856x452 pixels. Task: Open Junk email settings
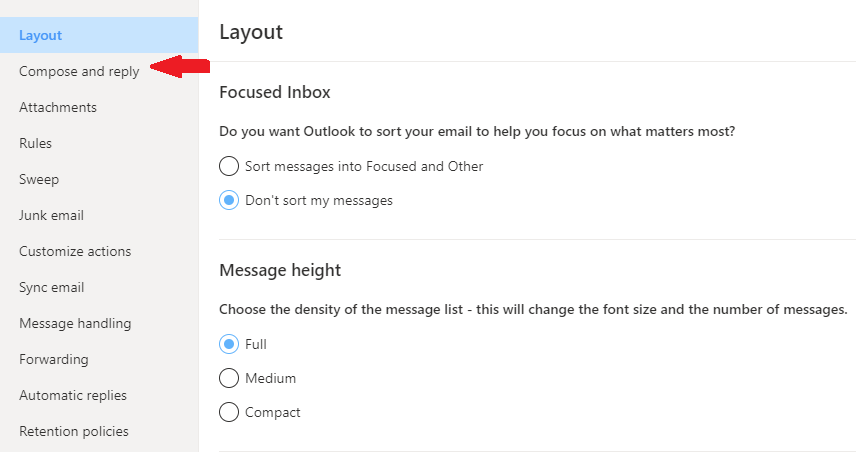51,216
